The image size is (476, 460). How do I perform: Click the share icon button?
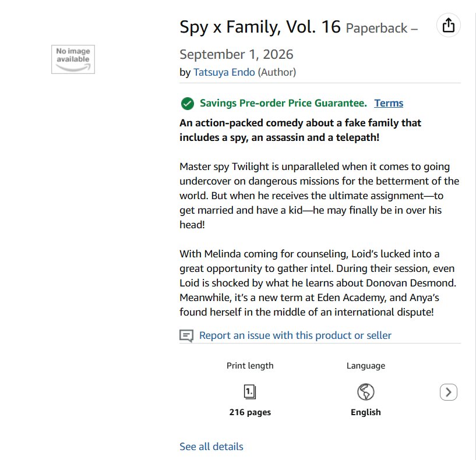pyautogui.click(x=448, y=26)
